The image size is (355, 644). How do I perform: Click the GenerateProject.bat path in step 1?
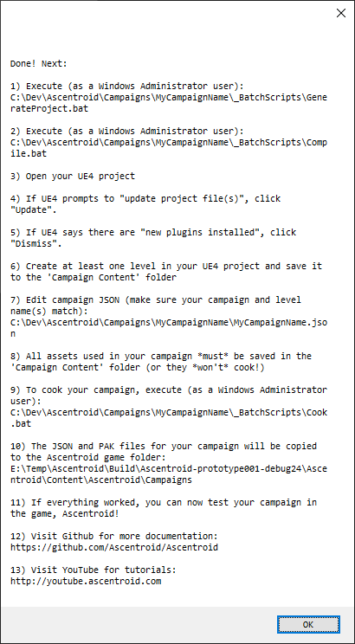point(169,103)
